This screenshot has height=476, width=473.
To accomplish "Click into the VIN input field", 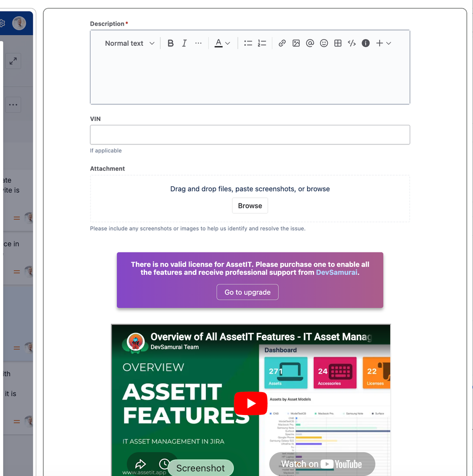I will [250, 135].
